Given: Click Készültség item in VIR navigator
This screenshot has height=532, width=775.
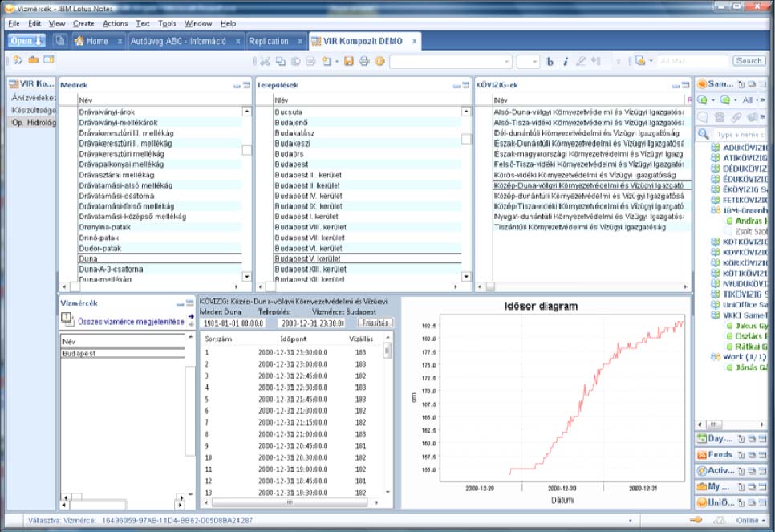Looking at the screenshot, I should pyautogui.click(x=34, y=110).
